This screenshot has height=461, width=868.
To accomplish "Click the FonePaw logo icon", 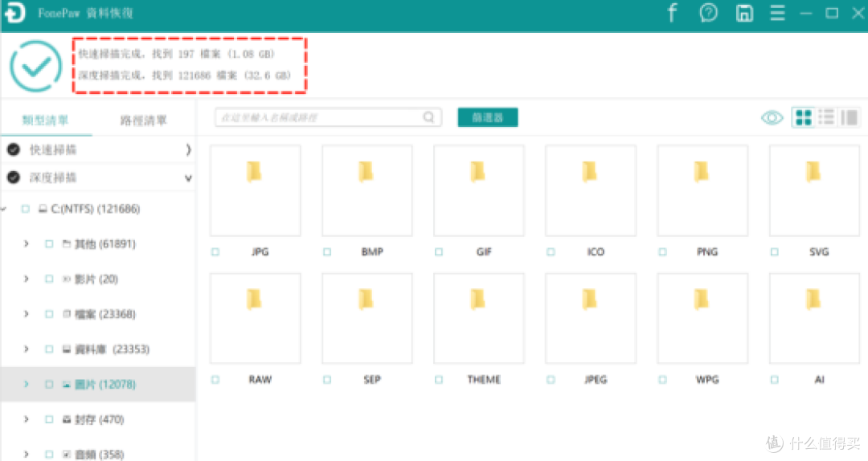I will [x=14, y=13].
